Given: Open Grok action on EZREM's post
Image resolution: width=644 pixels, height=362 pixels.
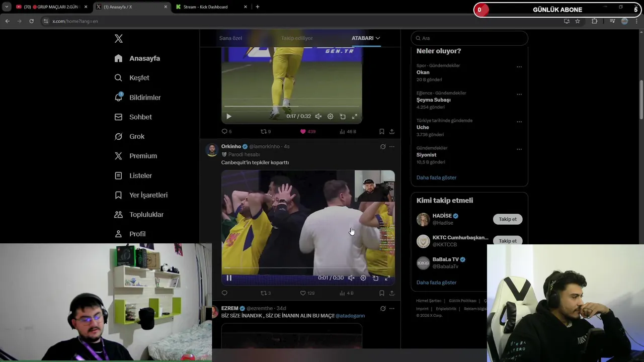Looking at the screenshot, I should [383, 308].
